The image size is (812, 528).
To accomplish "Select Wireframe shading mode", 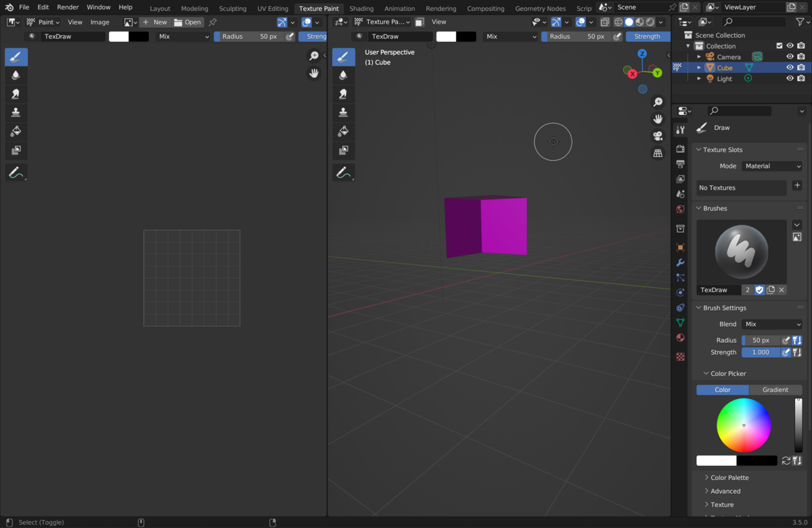I will 618,22.
